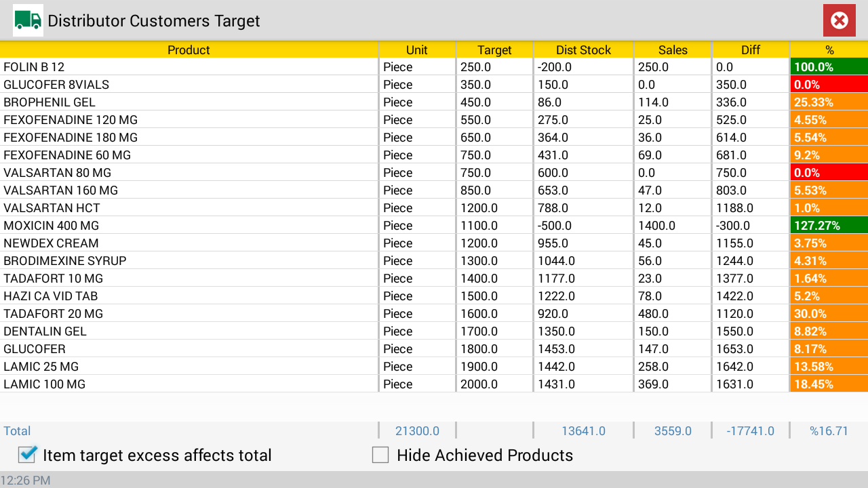868x488 pixels.
Task: Select BRODIMEXINE SYRUP product name
Action: pyautogui.click(x=65, y=260)
